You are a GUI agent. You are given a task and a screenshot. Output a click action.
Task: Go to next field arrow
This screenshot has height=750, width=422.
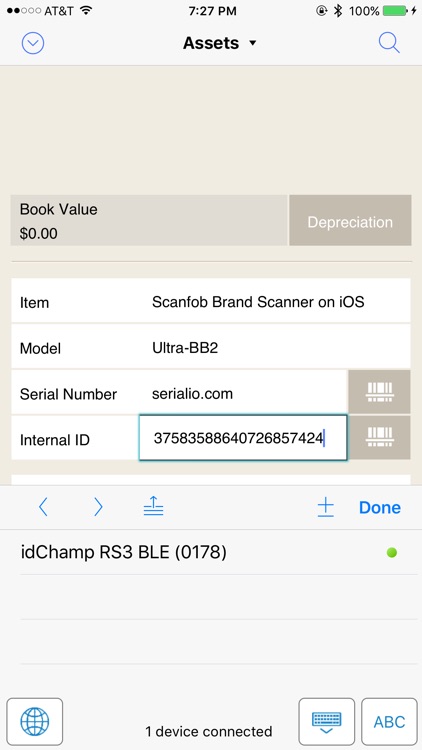98,507
